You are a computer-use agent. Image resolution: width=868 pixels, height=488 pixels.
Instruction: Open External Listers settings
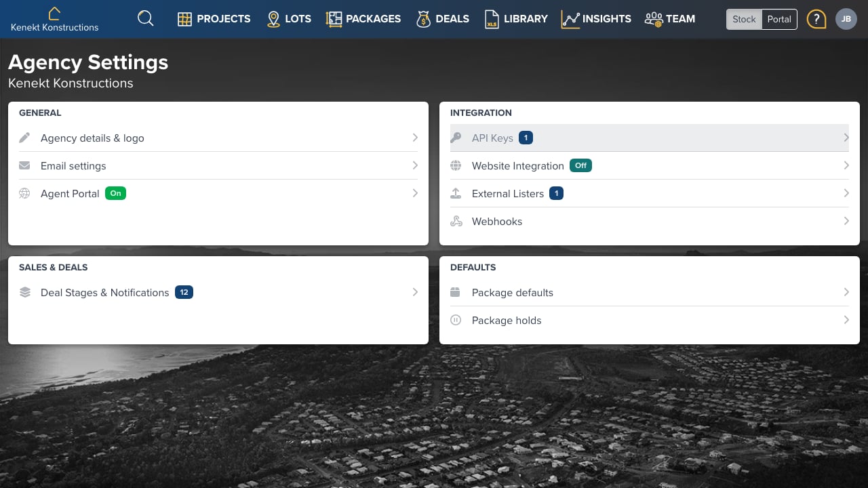[650, 193]
